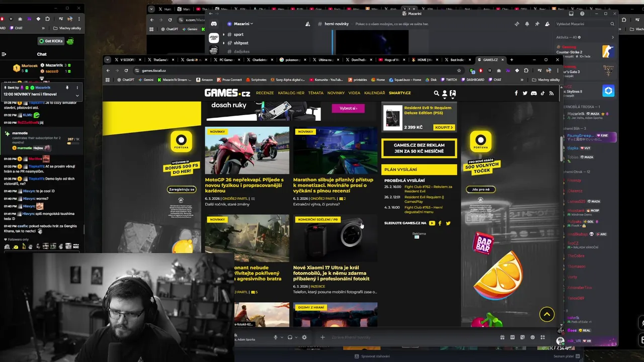Viewport: 644px width, 362px height.
Task: Collapse chat with the arrow-lines icon
Action: point(4,54)
